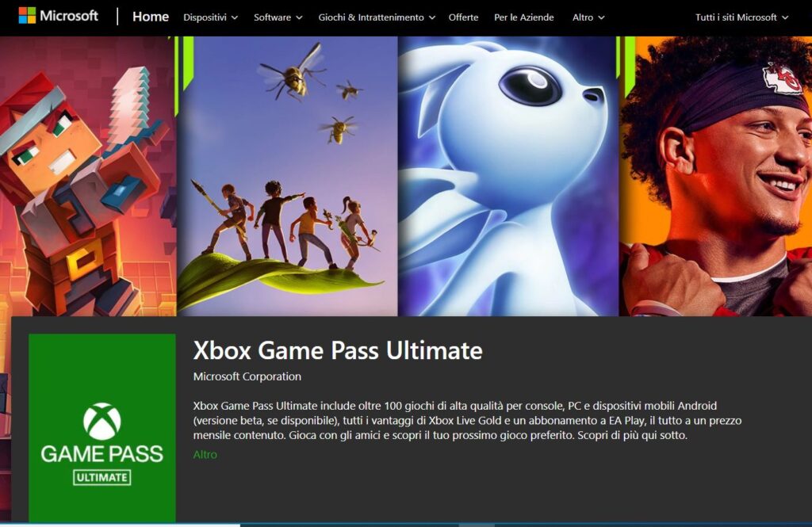The image size is (812, 527).
Task: Open the Altro navigation dropdown
Action: click(588, 17)
